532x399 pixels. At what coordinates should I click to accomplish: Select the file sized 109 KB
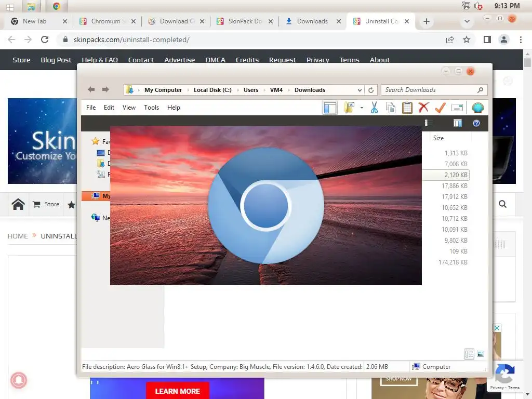pos(458,251)
